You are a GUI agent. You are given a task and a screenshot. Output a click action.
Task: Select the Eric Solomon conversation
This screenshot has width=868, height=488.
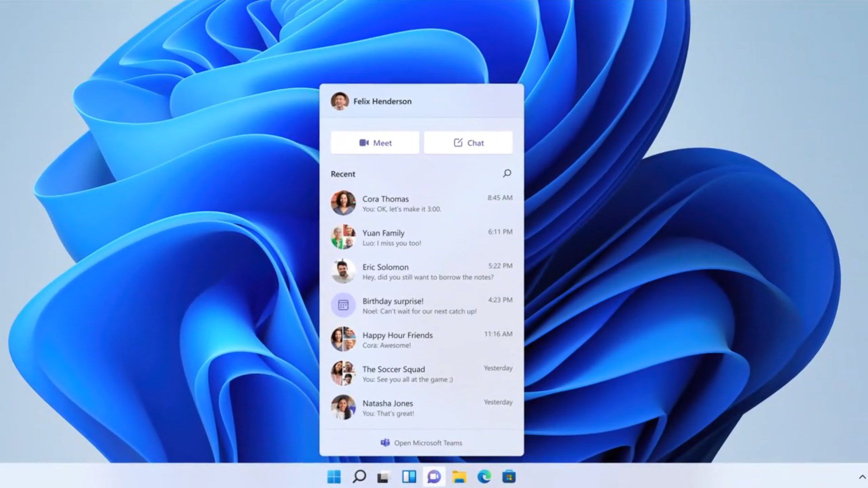click(x=421, y=271)
